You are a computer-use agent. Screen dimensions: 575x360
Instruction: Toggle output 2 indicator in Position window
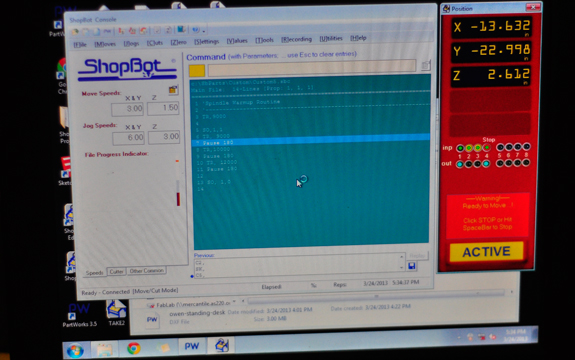pos(469,164)
